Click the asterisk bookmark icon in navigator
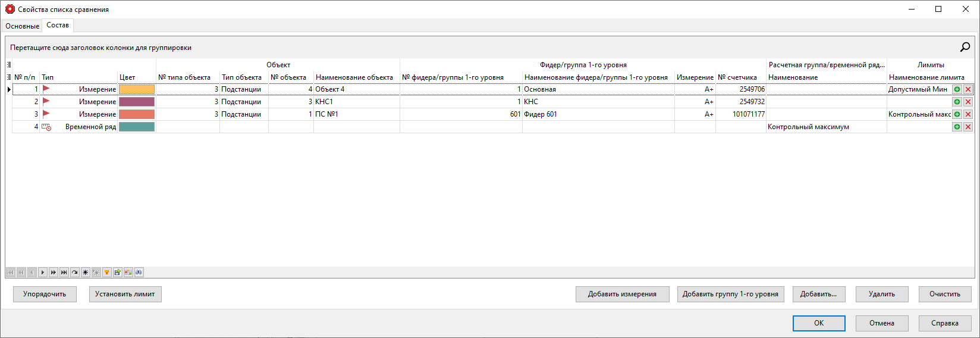Screen dimensions: 980x338 click(86, 273)
